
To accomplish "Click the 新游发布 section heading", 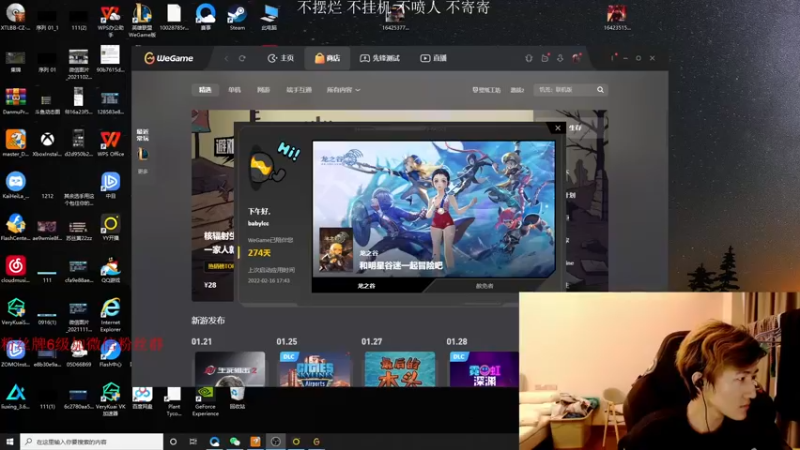I will point(208,320).
